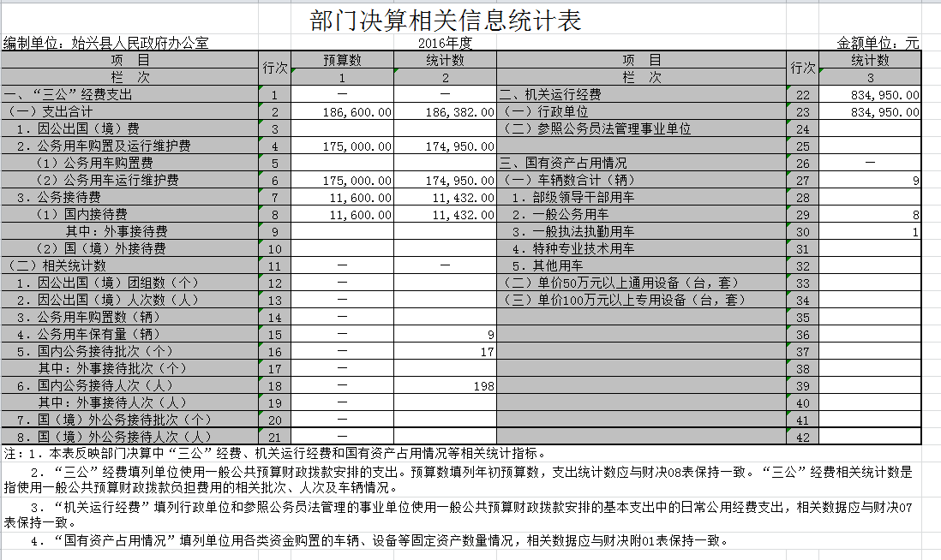Select row label 4．特种专业技术用车
The height and width of the screenshot is (560, 941).
(572, 248)
